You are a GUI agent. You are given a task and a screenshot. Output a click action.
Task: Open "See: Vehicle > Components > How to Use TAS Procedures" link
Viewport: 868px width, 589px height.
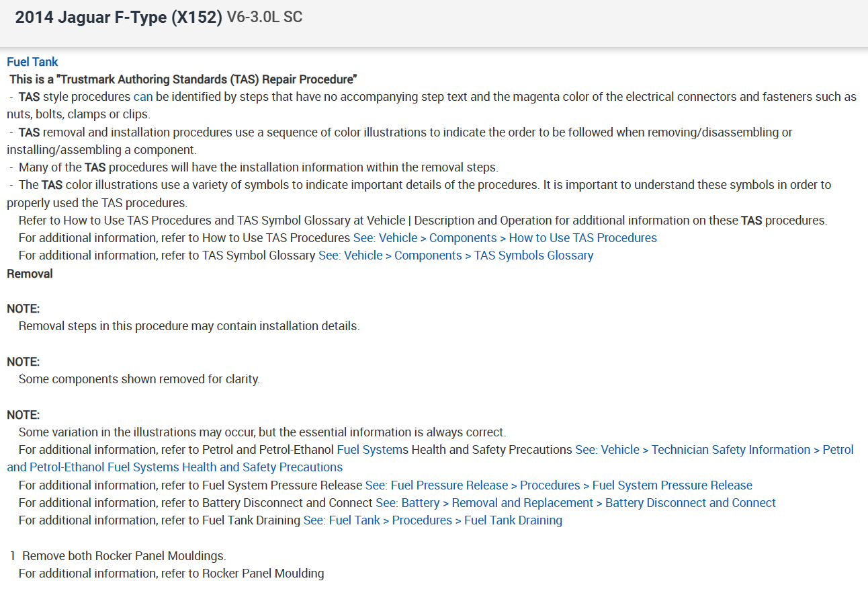[505, 238]
